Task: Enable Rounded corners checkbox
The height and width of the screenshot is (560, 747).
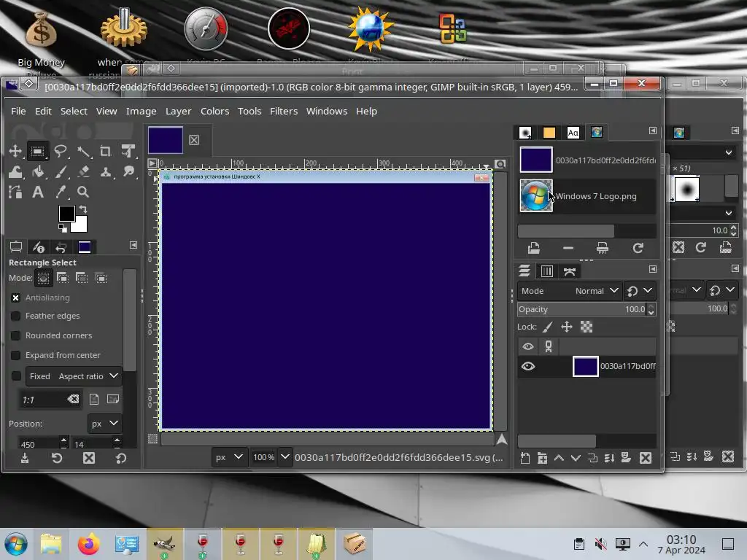Action: (16, 335)
